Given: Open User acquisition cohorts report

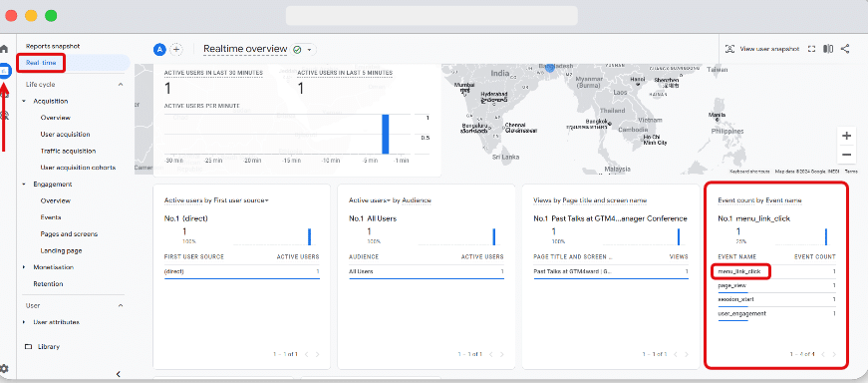Looking at the screenshot, I should 78,168.
